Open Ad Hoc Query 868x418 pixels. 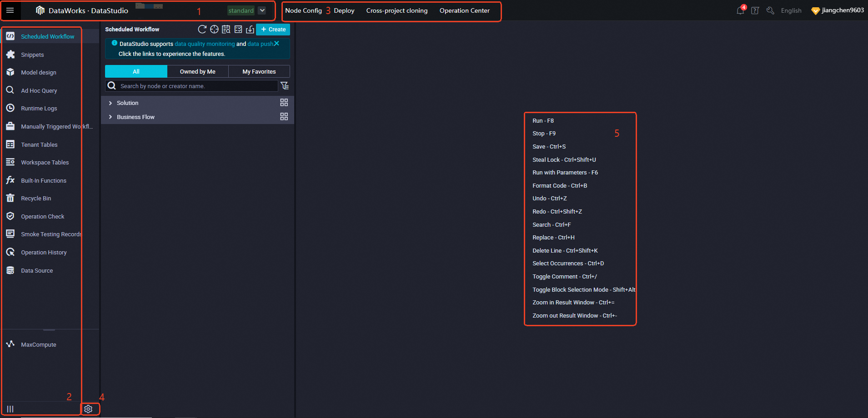pos(39,90)
